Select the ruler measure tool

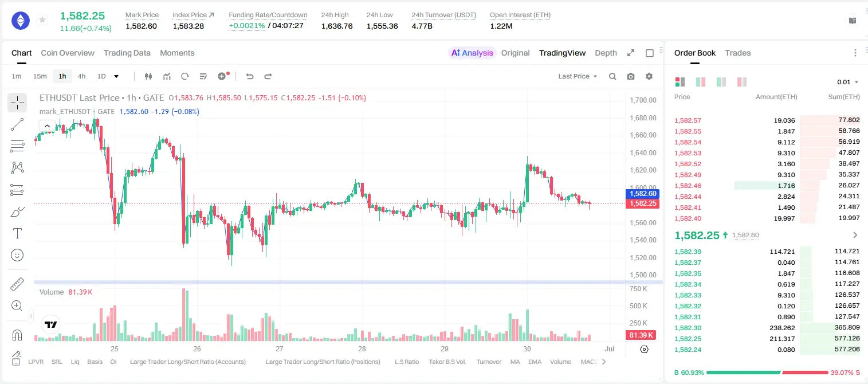point(17,284)
